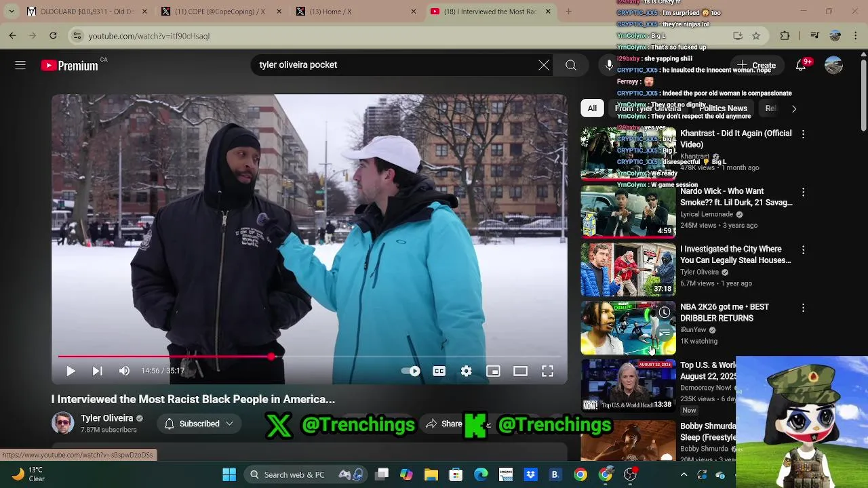868x488 pixels.
Task: Share this video
Action: [x=443, y=424]
